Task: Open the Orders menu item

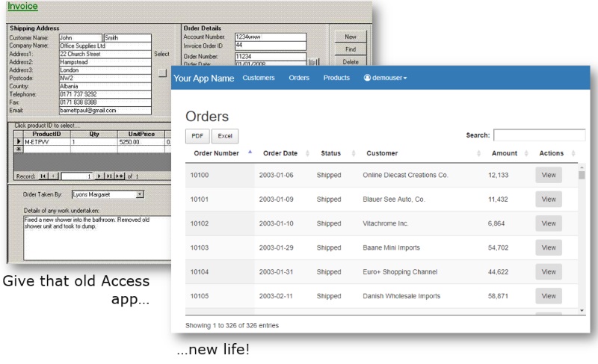Action: click(x=298, y=78)
